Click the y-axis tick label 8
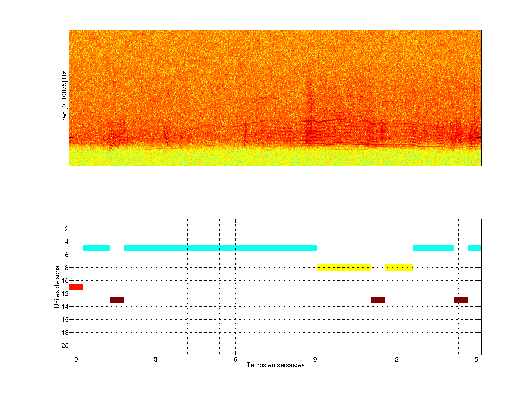532x399 pixels. [x=67, y=268]
